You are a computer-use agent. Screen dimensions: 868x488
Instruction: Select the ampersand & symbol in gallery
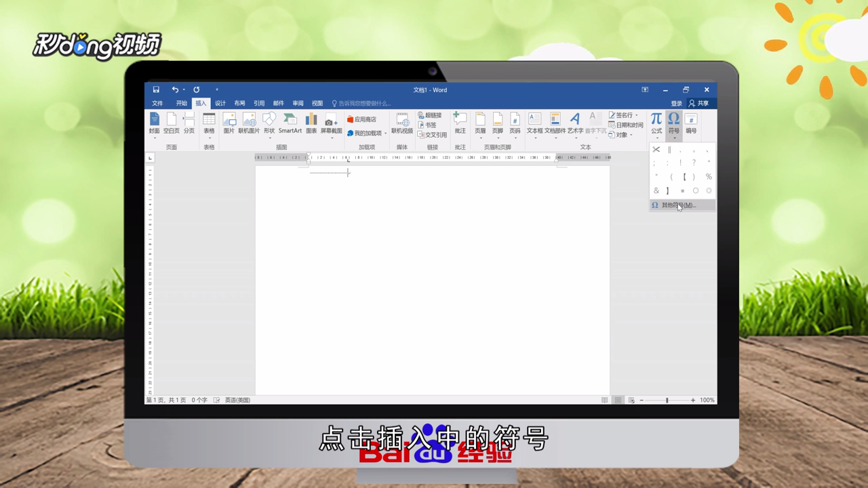point(656,190)
